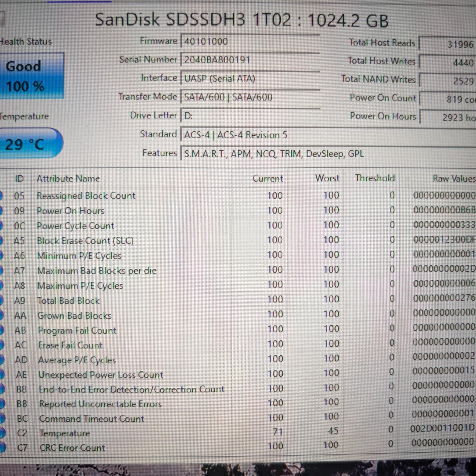This screenshot has width=476, height=476.
Task: Select the End-to-End Error Detection/Correction Count row
Action: [x=238, y=388]
